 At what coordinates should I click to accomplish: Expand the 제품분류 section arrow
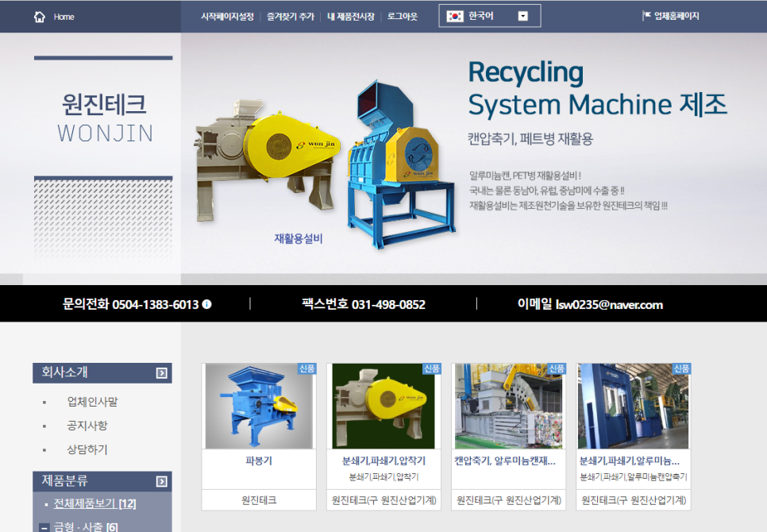(161, 482)
